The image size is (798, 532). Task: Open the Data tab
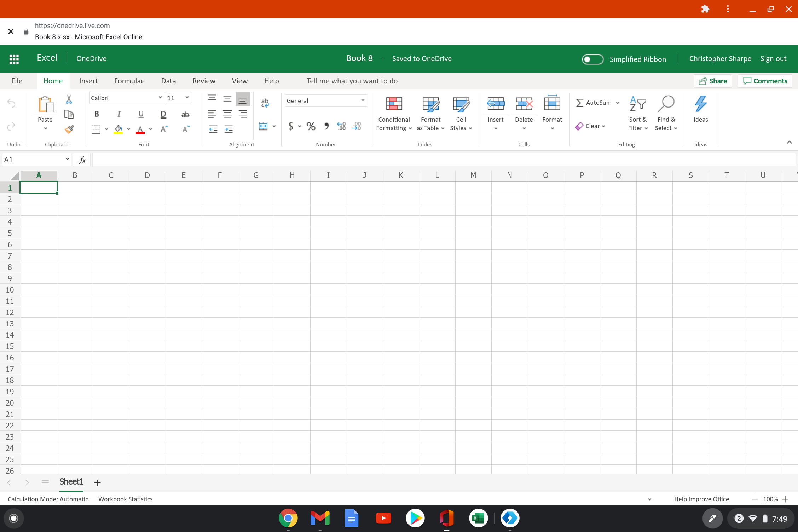click(168, 81)
